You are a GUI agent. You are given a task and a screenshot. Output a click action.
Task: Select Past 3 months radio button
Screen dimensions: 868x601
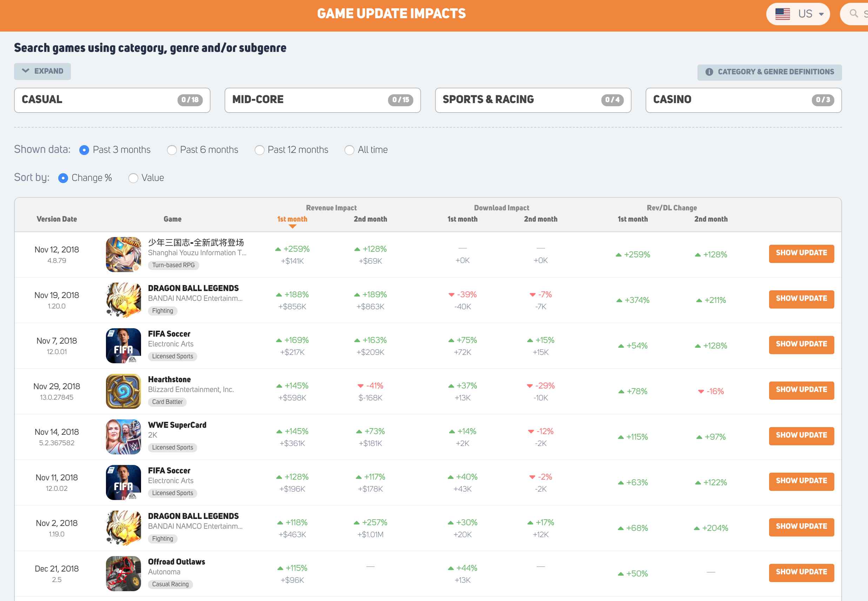tap(85, 150)
